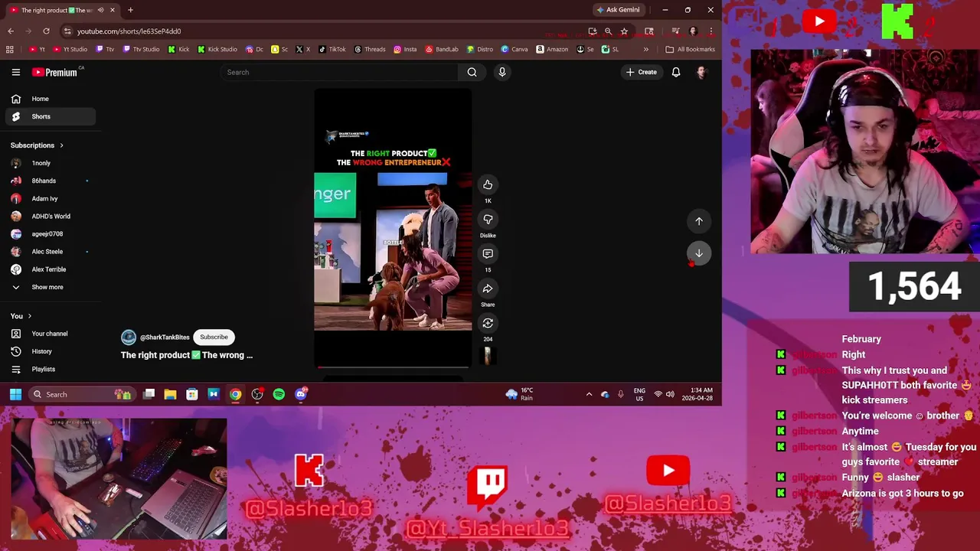Open Yt Studio bookmark
Viewport: 980px width, 551px height.
click(70, 49)
